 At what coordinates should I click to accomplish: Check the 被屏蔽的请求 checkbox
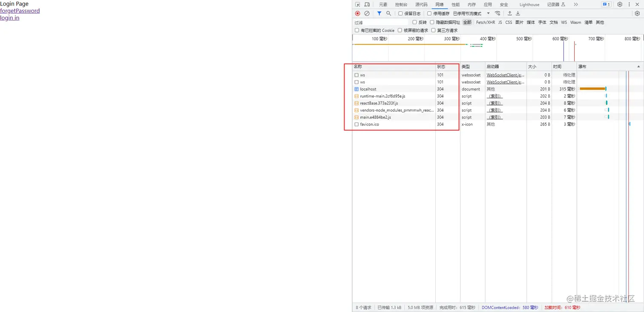pos(400,30)
